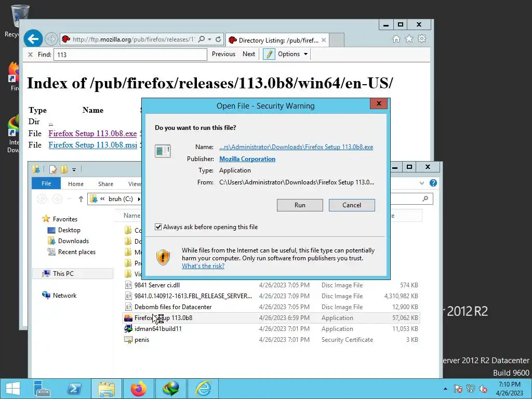Uncheck Always ask before opening this file
The image size is (532, 399).
point(158,227)
